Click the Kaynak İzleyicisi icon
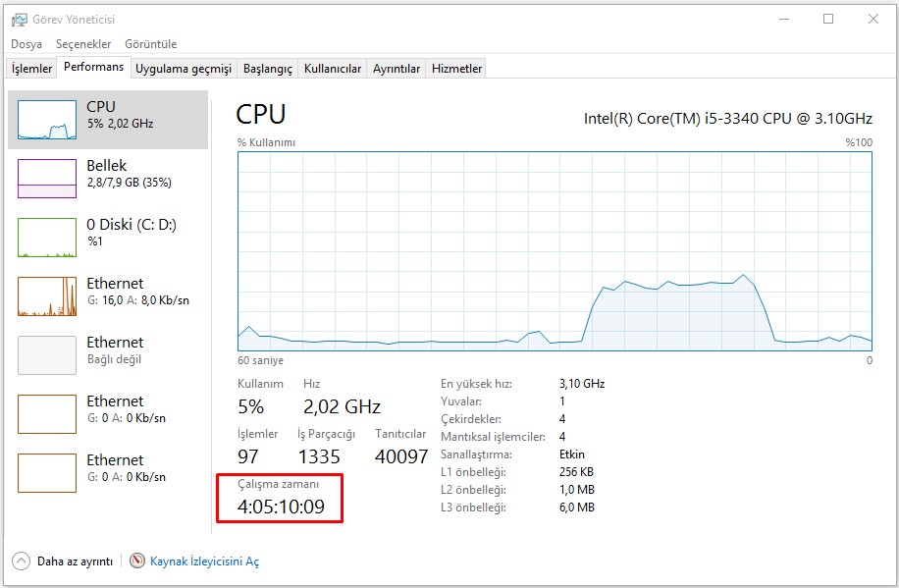Viewport: 899px width, 588px height. 137,561
